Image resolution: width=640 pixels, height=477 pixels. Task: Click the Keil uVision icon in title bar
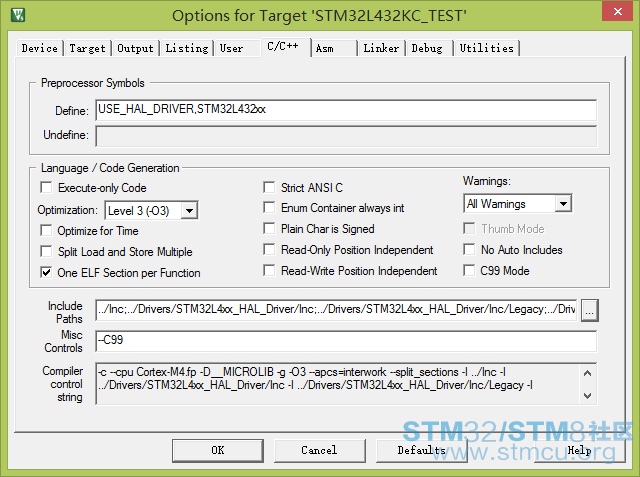(18, 15)
